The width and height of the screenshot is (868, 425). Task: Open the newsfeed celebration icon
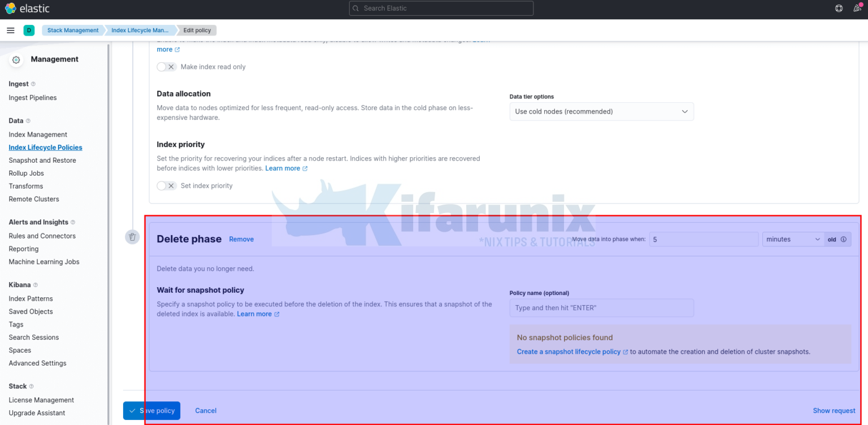pos(857,8)
